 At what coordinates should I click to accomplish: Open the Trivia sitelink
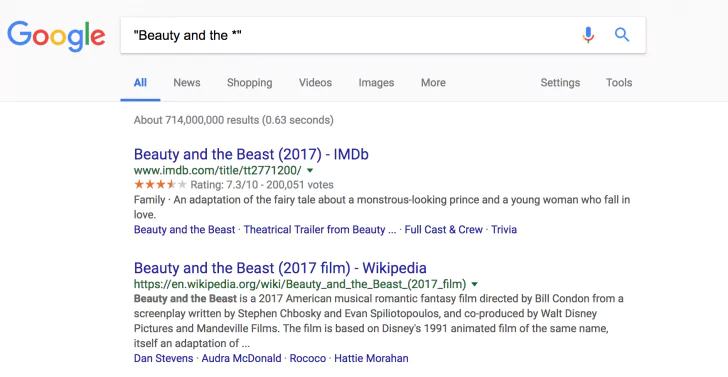[504, 229]
